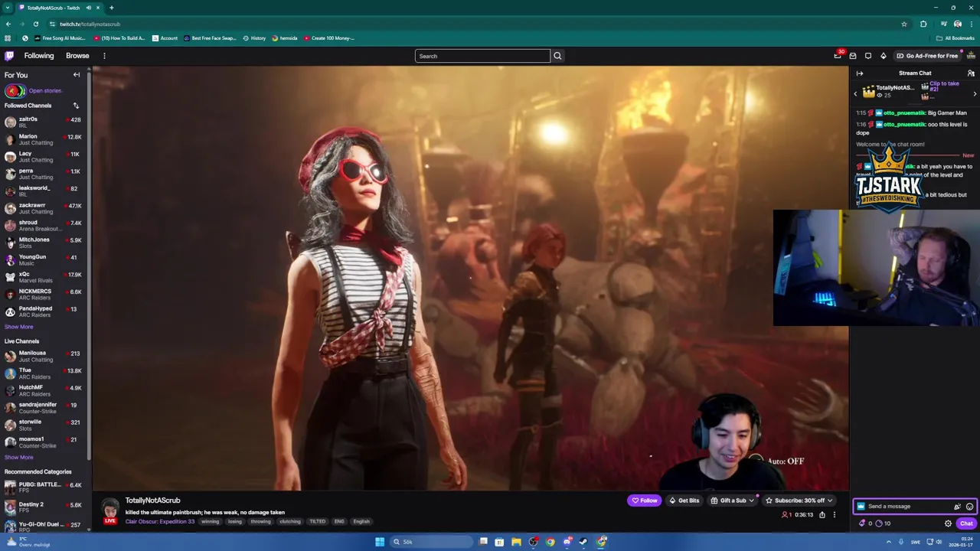The image size is (980, 551).
Task: Open the Whispers envelope icon
Action: coord(853,56)
